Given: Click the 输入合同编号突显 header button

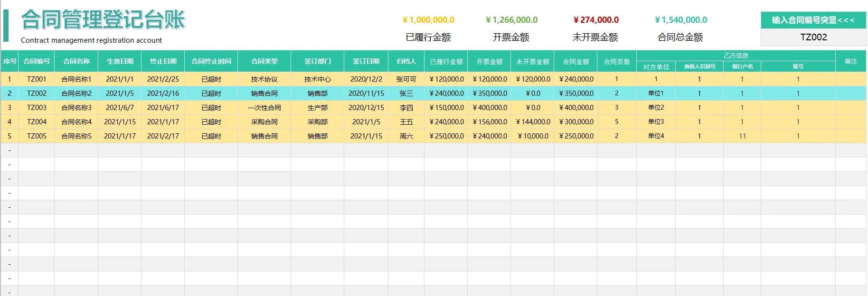Looking at the screenshot, I should click(x=813, y=20).
